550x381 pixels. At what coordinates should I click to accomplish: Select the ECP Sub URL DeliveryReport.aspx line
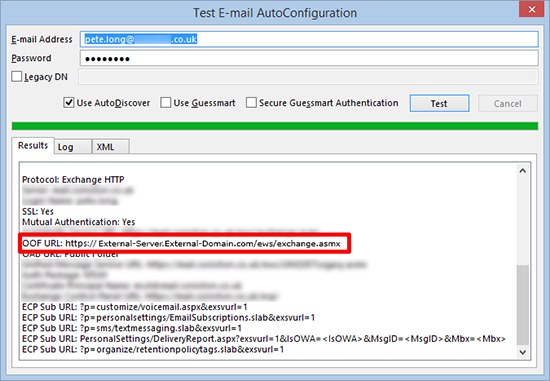pyautogui.click(x=264, y=339)
